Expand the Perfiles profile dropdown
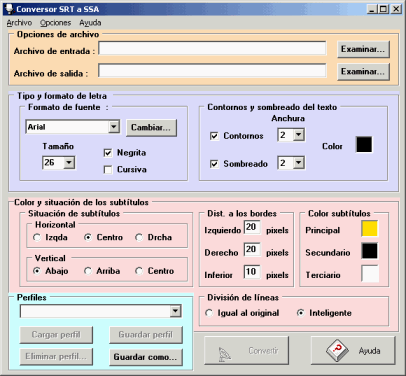Viewport: 406px width, 376px height. tap(175, 311)
